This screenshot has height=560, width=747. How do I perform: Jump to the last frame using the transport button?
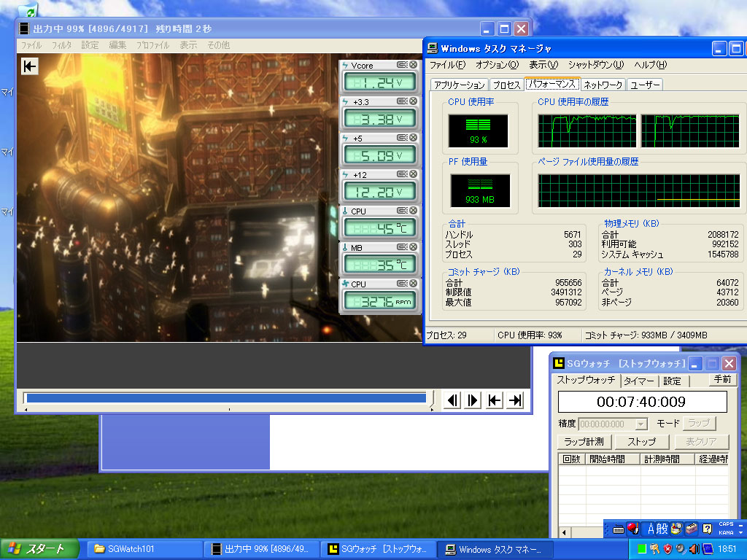(515, 400)
